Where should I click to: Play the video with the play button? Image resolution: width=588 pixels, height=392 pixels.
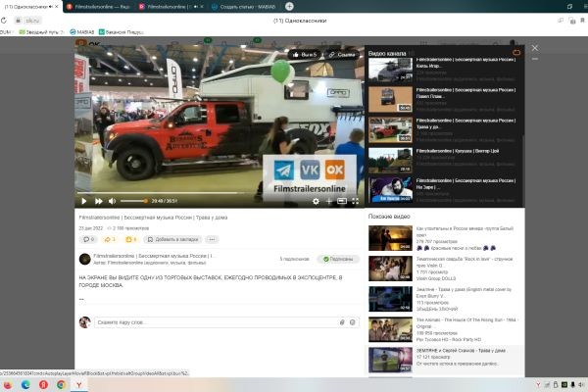click(x=84, y=202)
